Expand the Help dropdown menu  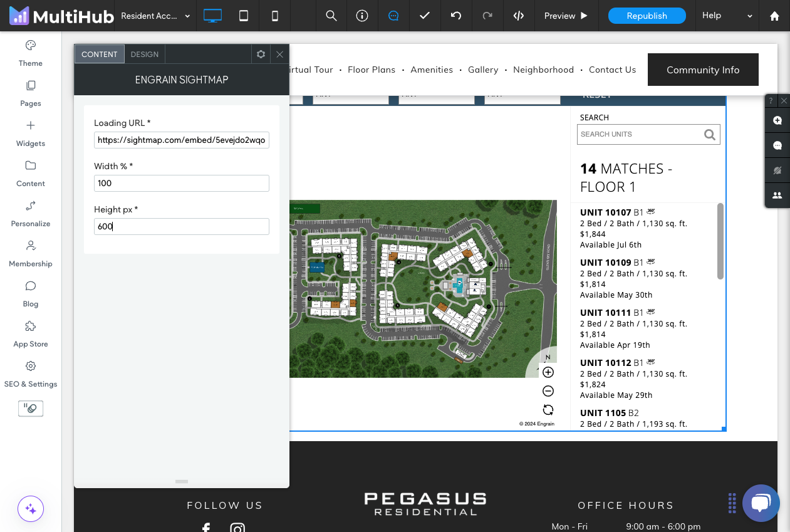[727, 16]
